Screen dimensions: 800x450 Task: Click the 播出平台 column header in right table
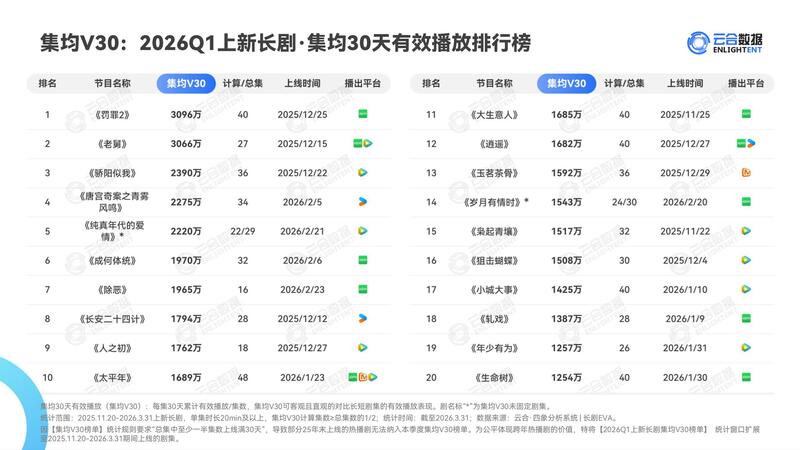coord(744,84)
